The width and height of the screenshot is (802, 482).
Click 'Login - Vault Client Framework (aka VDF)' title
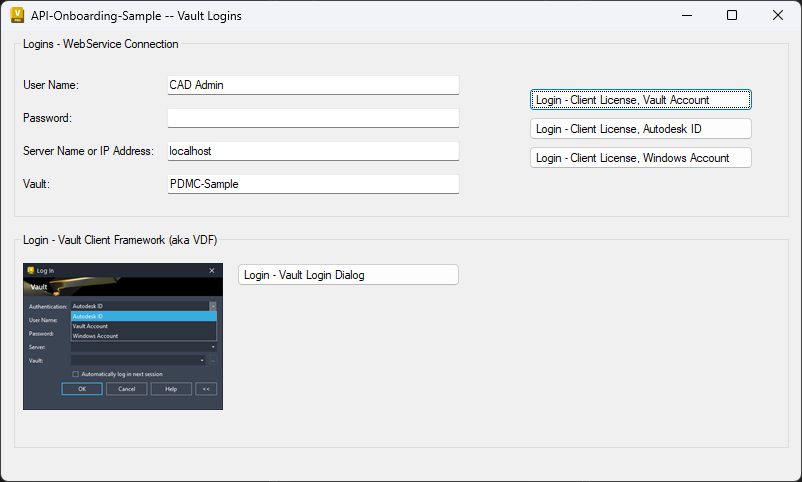(x=120, y=240)
